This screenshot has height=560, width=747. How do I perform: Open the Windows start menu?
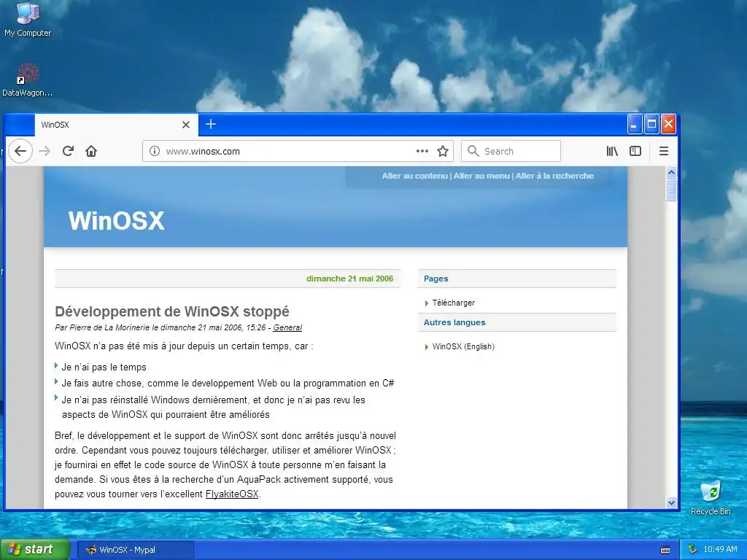point(34,550)
